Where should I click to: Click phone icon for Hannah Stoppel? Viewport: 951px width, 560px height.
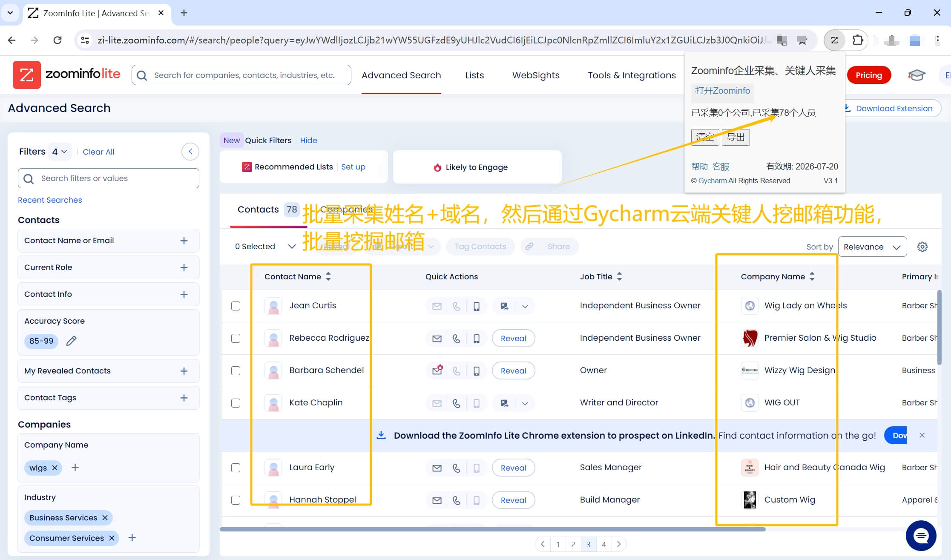[x=456, y=500]
